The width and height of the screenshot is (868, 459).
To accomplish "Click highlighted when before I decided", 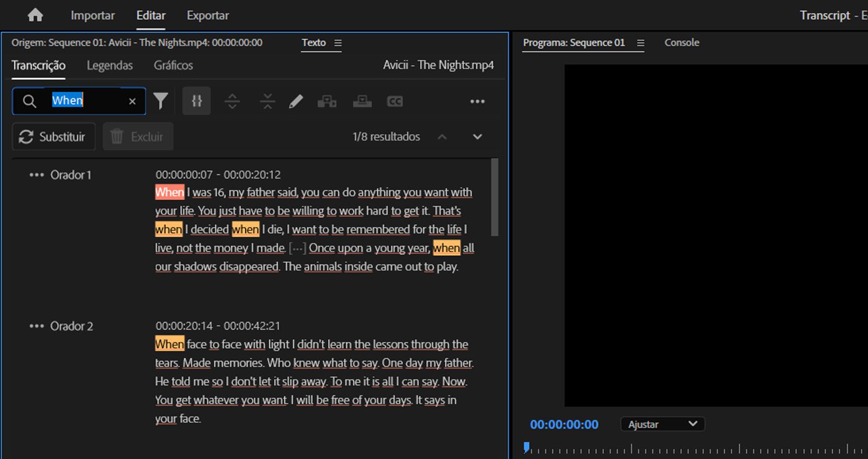I will 169,229.
